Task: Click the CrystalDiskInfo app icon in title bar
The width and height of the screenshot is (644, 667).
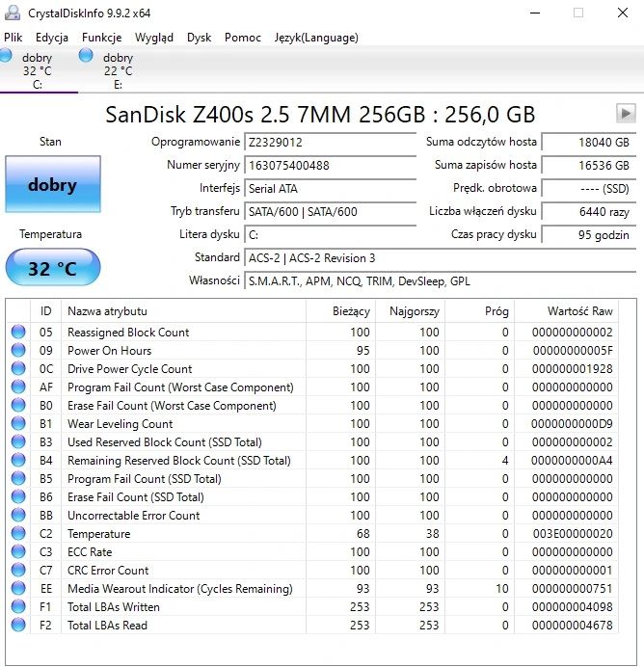Action: coord(13,13)
